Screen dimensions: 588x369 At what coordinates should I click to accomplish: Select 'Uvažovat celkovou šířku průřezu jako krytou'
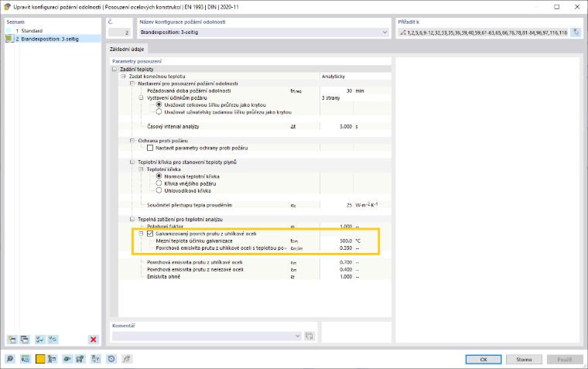(159, 104)
